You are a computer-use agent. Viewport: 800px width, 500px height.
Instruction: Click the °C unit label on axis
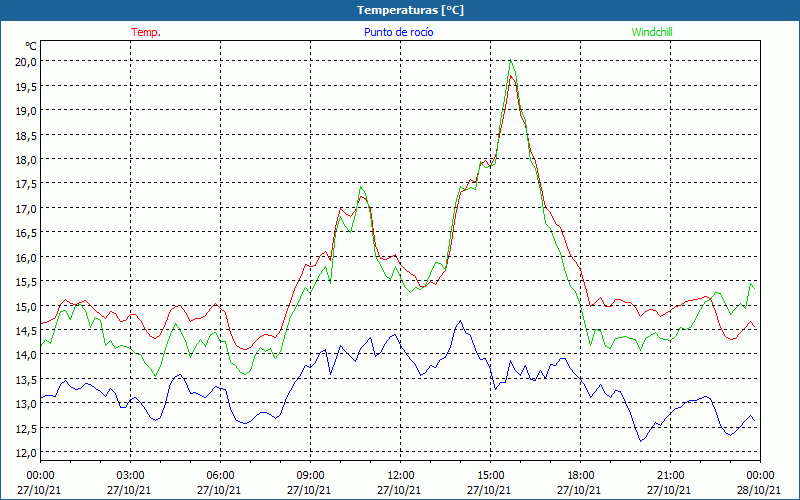(31, 46)
